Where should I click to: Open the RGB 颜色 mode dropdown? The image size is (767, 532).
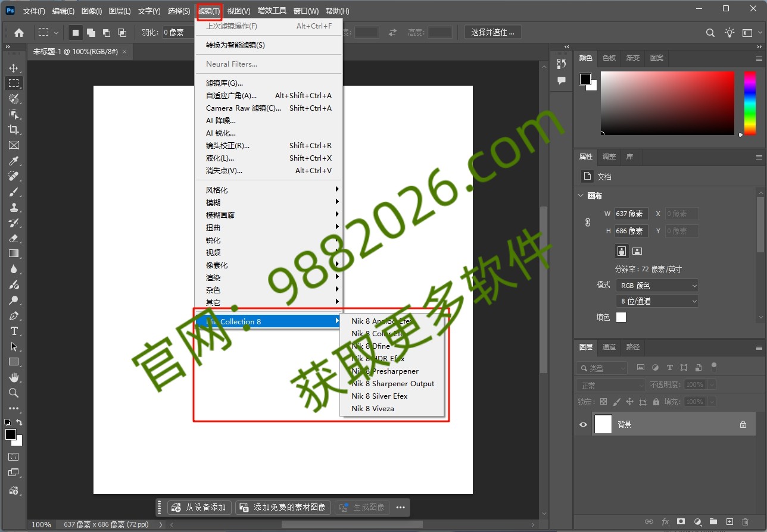(x=657, y=285)
